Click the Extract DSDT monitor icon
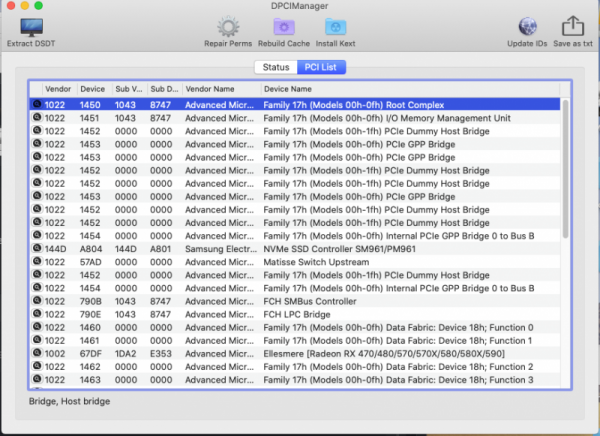Image resolution: width=600 pixels, height=436 pixels. pyautogui.click(x=31, y=27)
